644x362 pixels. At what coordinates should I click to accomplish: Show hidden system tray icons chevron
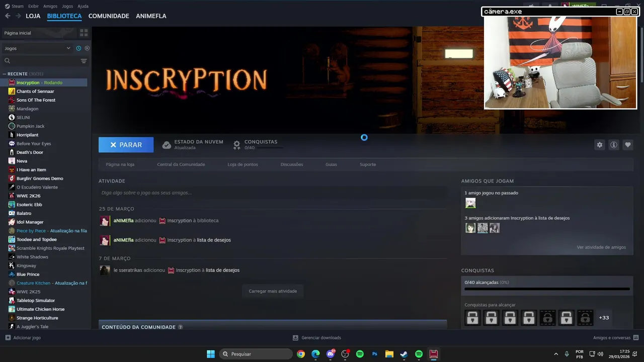556,354
